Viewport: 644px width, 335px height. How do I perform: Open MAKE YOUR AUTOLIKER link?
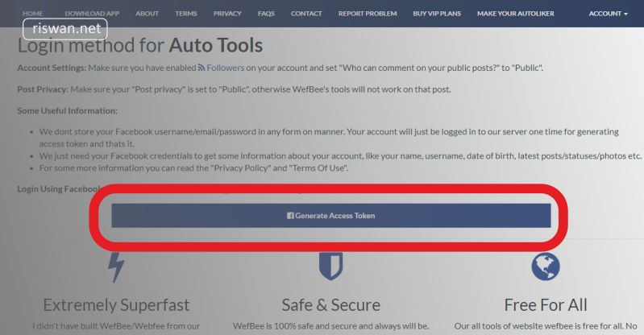pyautogui.click(x=516, y=14)
